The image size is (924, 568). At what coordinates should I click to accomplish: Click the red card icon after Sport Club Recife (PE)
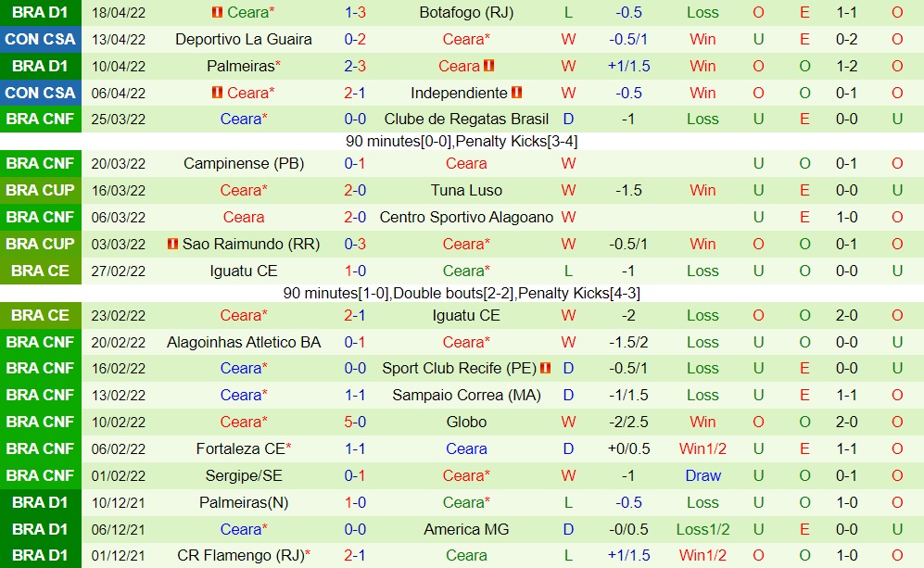tap(545, 368)
